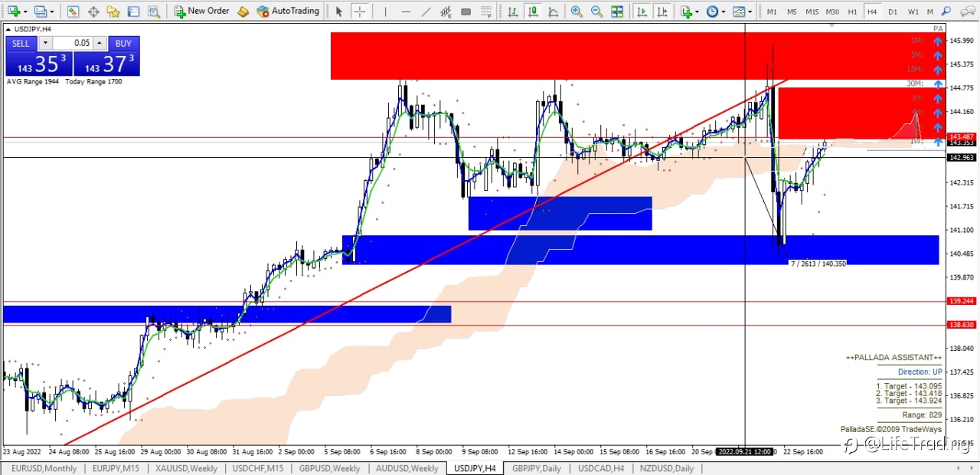This screenshot has height=475, width=980.
Task: Click the 0.05 lot volume field
Action: point(73,43)
